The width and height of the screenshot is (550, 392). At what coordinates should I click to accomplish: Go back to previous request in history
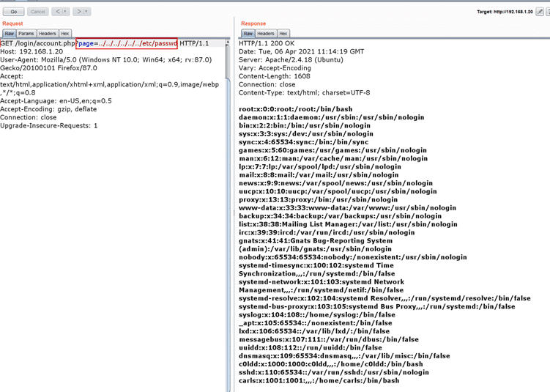pos(56,12)
